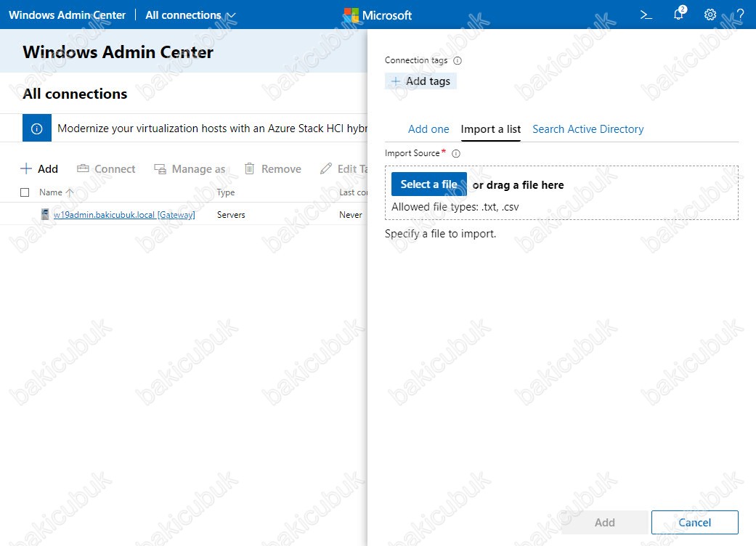
Task: Switch to the Add one tab
Action: pos(428,129)
